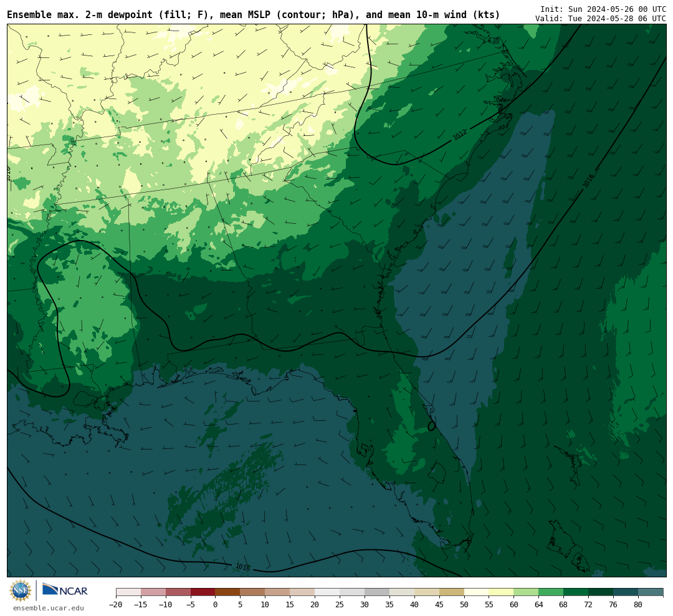673x616 pixels.
Task: Pick the teal swatch above 80
Action: point(651,592)
